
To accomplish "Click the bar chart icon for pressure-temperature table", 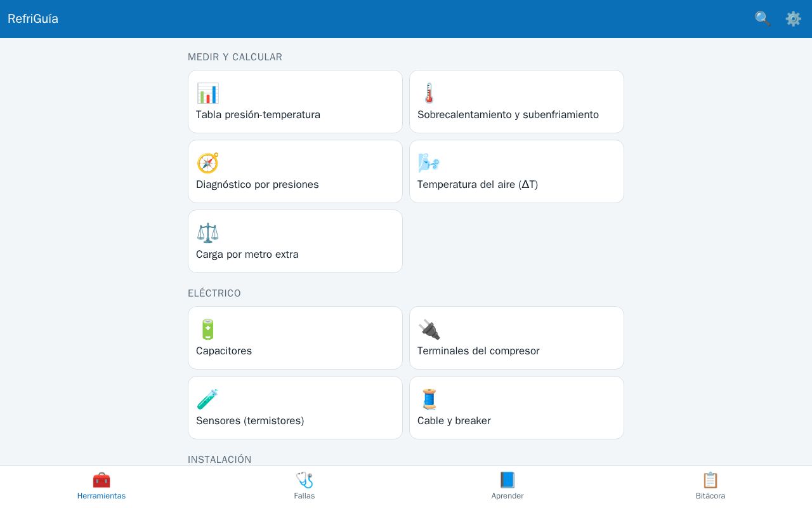I will coord(207,93).
